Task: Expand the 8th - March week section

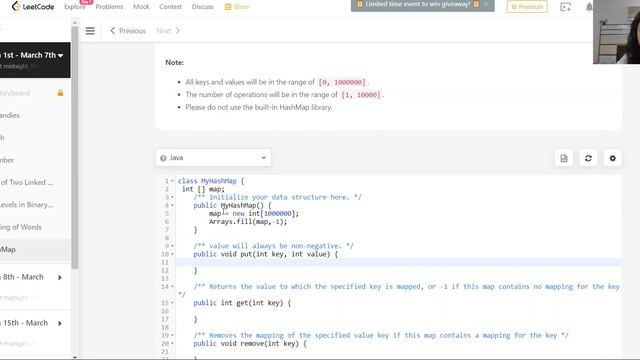Action: pos(60,278)
